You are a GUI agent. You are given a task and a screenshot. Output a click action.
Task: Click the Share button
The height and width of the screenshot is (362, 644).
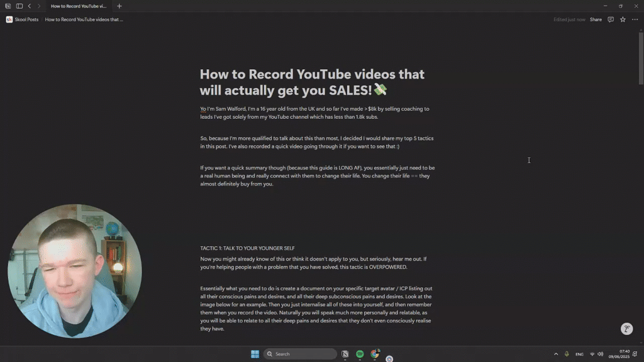595,19
